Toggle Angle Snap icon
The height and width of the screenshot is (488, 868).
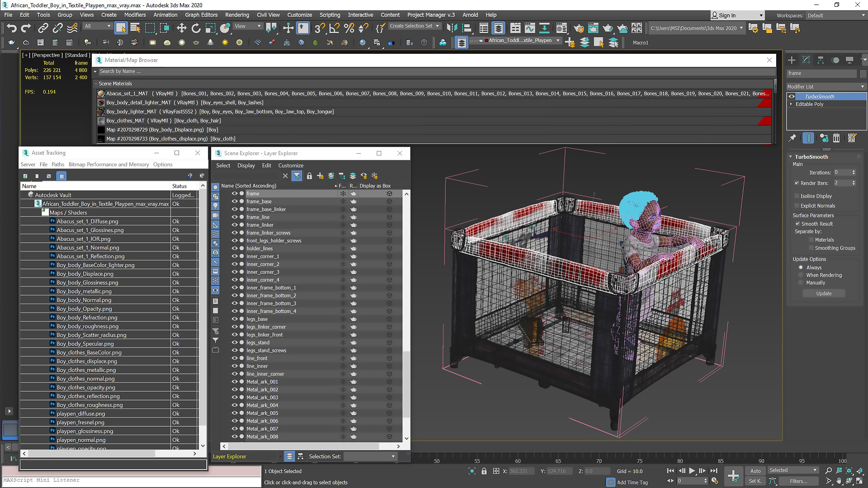click(334, 28)
